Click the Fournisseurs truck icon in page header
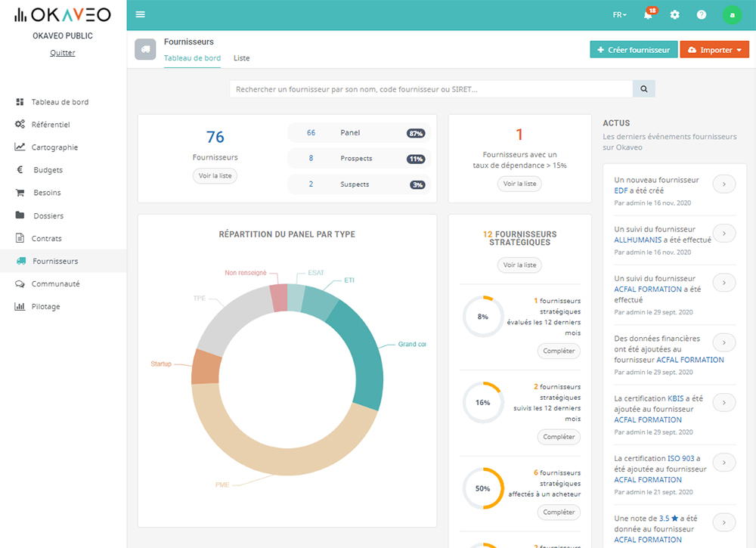The width and height of the screenshot is (756, 548). coord(145,50)
